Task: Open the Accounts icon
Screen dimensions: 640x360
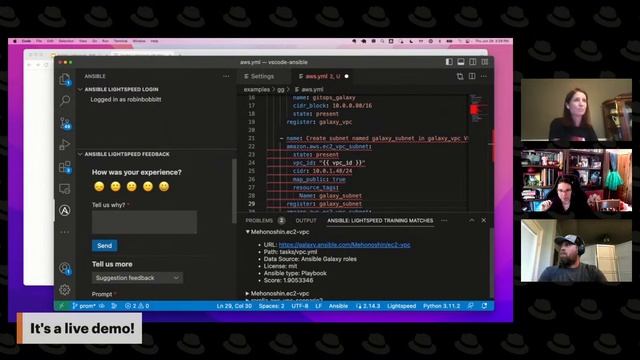Action: pos(64,268)
